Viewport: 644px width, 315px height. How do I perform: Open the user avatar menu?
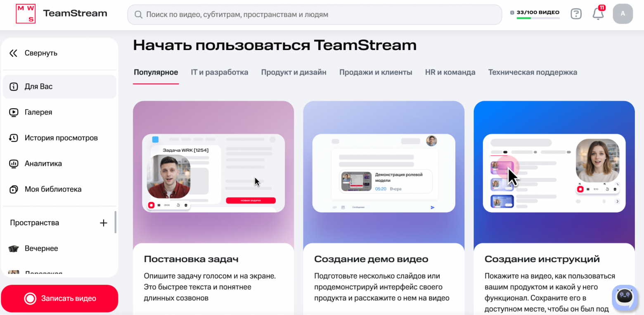(x=623, y=14)
